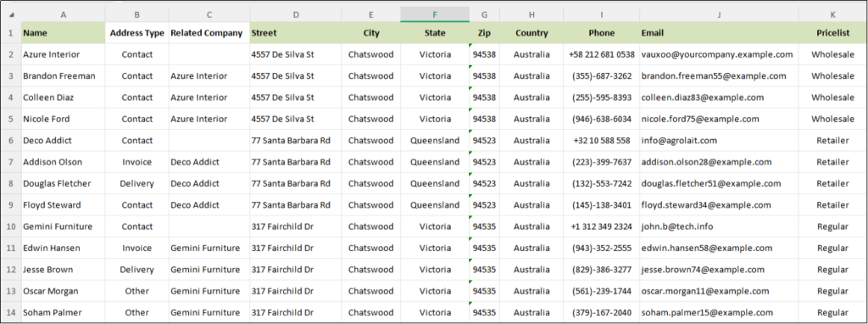868x324 pixels.
Task: Click Related Company cell for Nicole Ford
Action: click(x=209, y=119)
